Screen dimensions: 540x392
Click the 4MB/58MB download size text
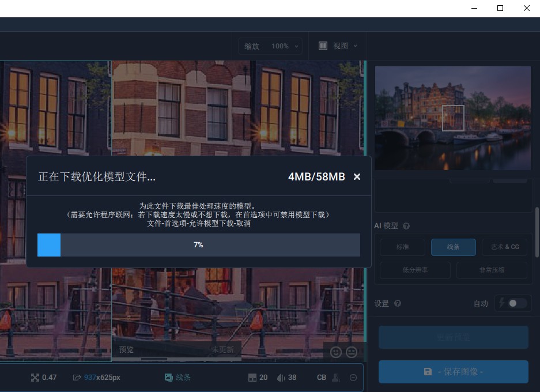point(316,177)
